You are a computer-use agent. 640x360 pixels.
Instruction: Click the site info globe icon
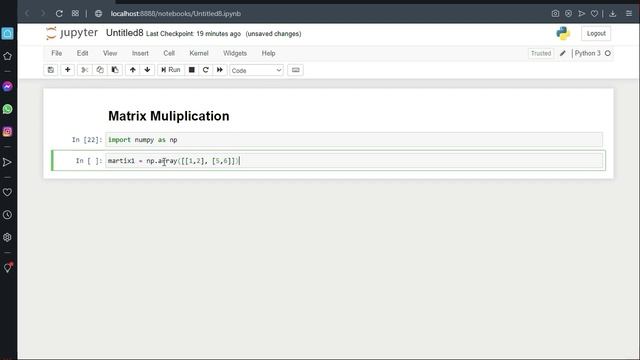coord(98,13)
